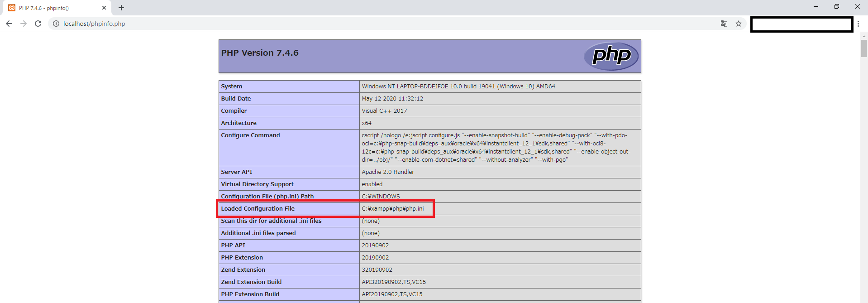This screenshot has height=303, width=868.
Task: Select the Server API label
Action: click(237, 172)
